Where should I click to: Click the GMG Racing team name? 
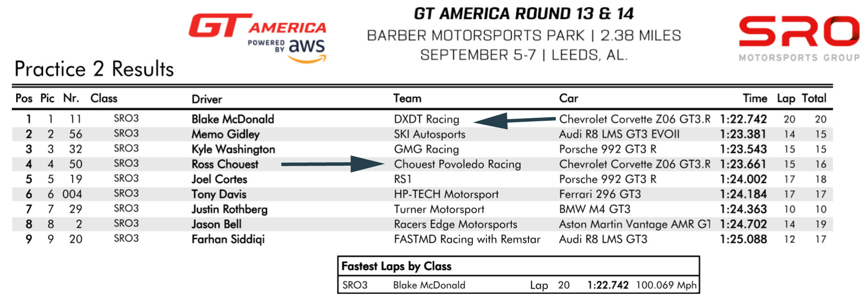point(426,149)
